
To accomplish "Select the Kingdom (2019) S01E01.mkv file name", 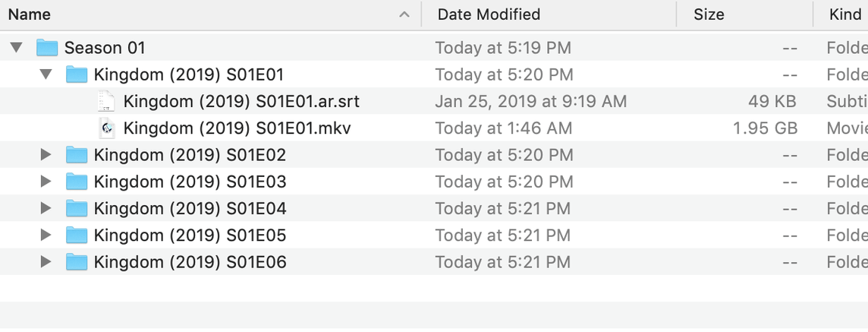I will 237,128.
